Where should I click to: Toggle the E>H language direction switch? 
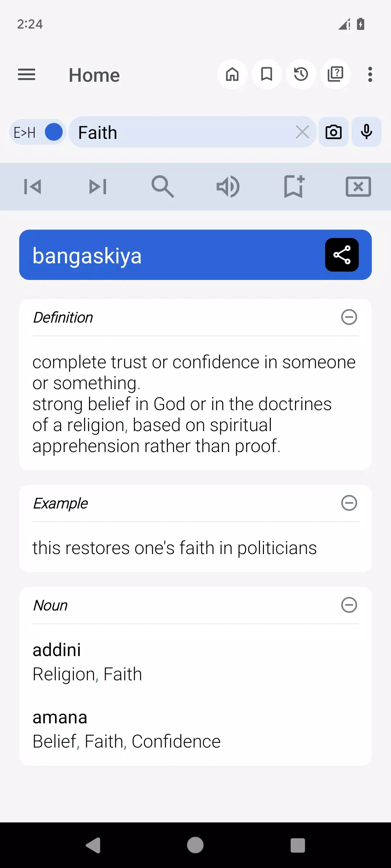[x=38, y=132]
